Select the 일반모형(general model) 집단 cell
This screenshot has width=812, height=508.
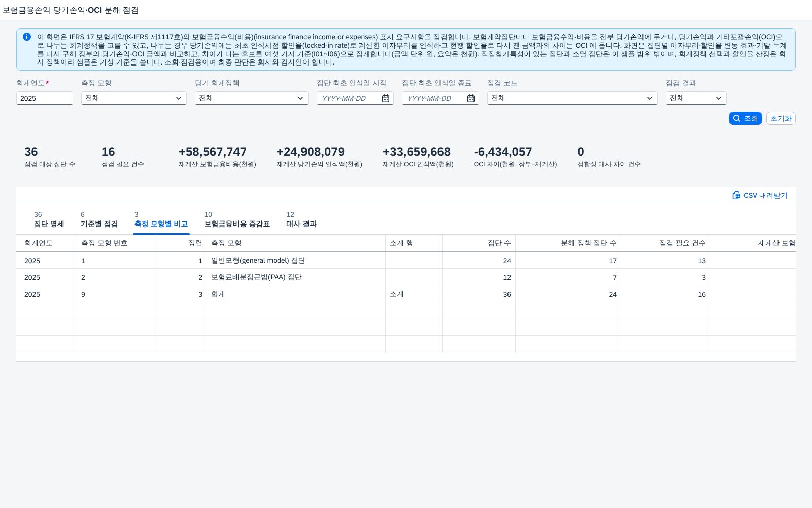(x=296, y=261)
